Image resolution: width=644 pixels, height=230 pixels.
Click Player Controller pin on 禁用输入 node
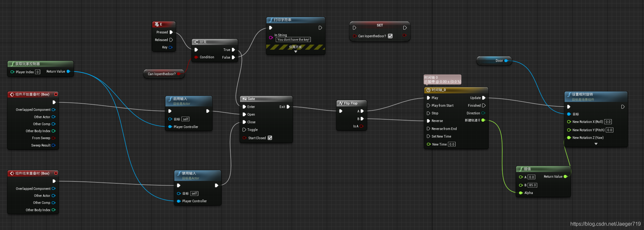[x=179, y=201]
